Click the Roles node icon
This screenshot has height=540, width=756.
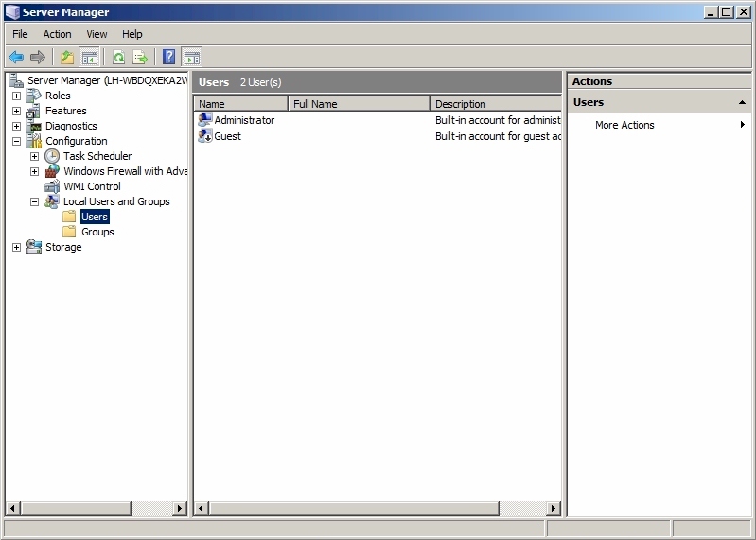[34, 96]
